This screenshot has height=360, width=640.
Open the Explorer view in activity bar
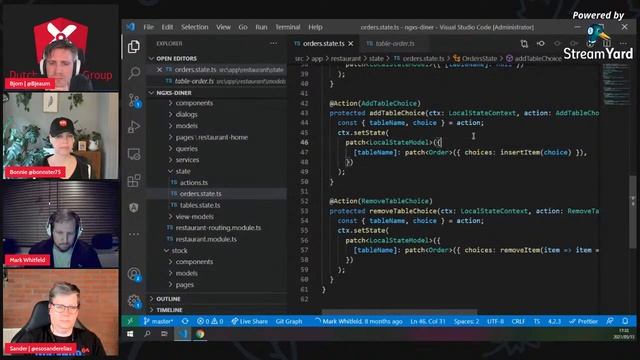tap(134, 47)
